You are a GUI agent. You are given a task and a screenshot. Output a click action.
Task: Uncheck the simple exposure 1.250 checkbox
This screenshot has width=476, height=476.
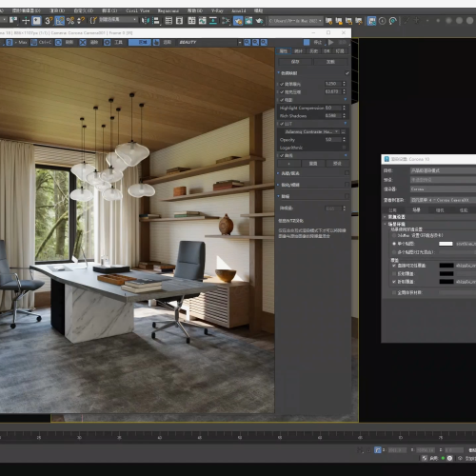(x=282, y=84)
